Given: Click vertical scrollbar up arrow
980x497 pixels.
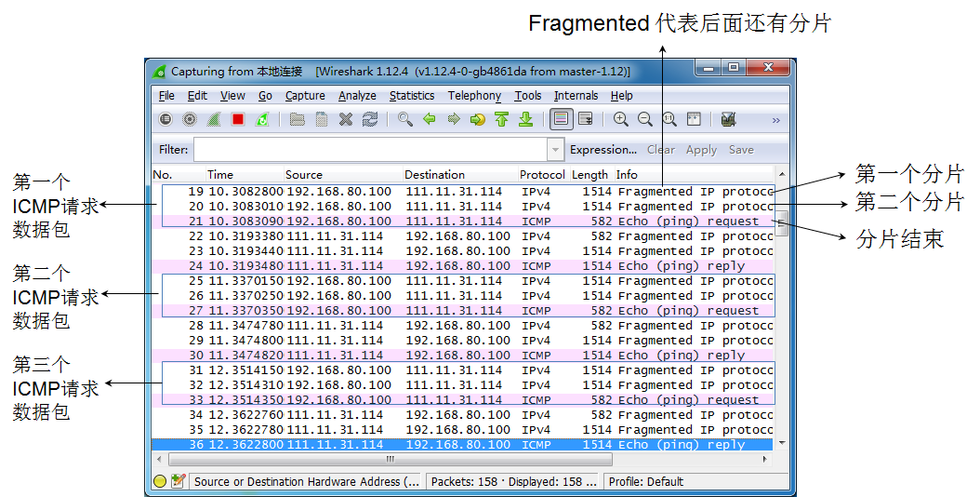Looking at the screenshot, I should (781, 174).
